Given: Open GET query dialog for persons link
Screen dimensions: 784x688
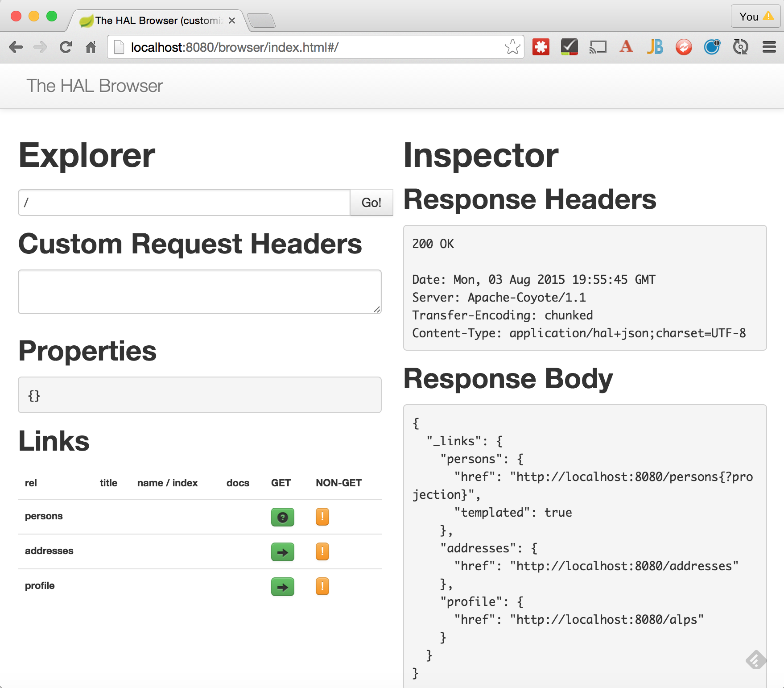Looking at the screenshot, I should pyautogui.click(x=282, y=517).
